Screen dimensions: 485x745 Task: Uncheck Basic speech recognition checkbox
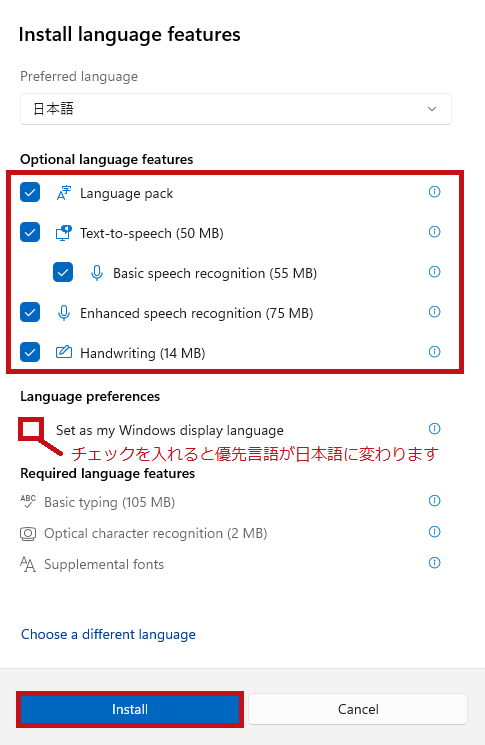63,272
